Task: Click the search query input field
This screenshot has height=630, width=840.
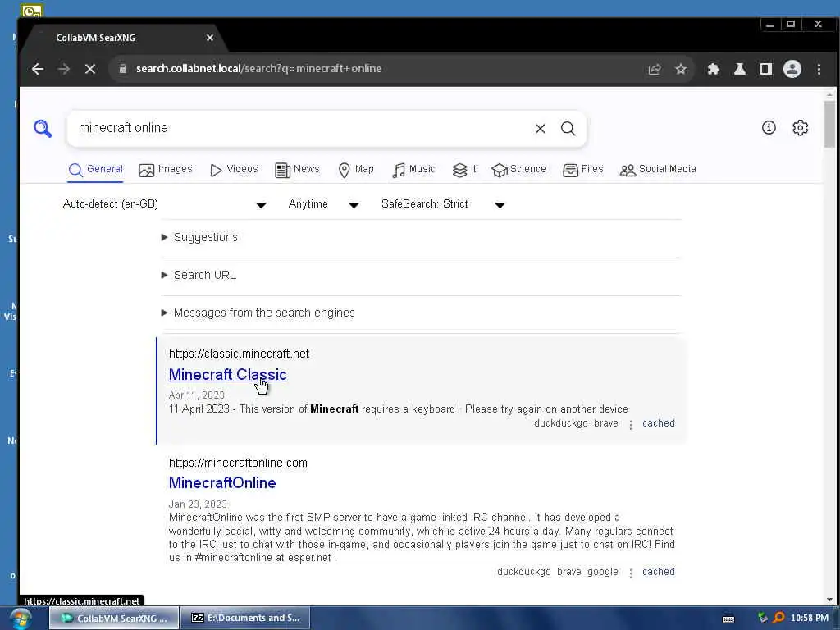Action: (300, 129)
